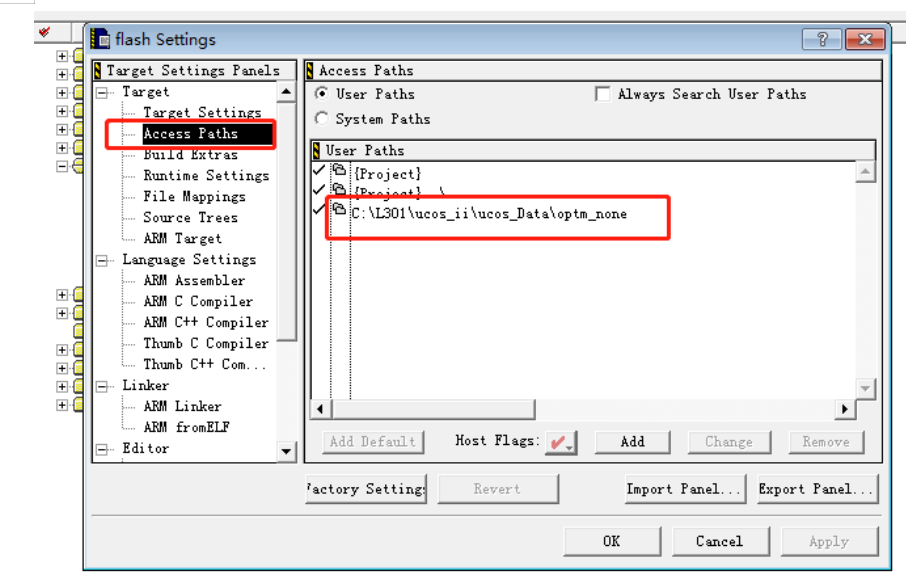Enable Always Search User Paths checkbox
The width and height of the screenshot is (906, 579).
[x=603, y=94]
